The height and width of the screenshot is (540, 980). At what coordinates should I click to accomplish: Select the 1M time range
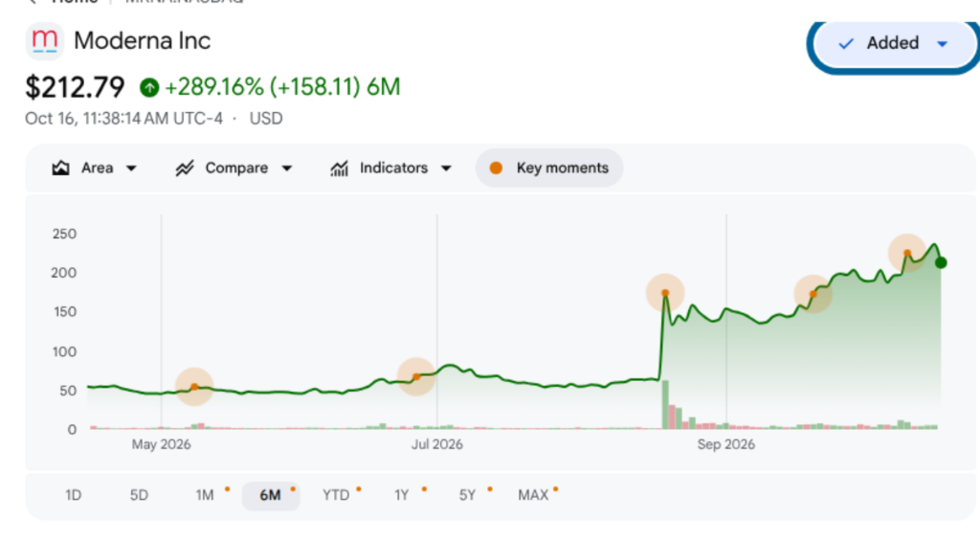tap(205, 496)
